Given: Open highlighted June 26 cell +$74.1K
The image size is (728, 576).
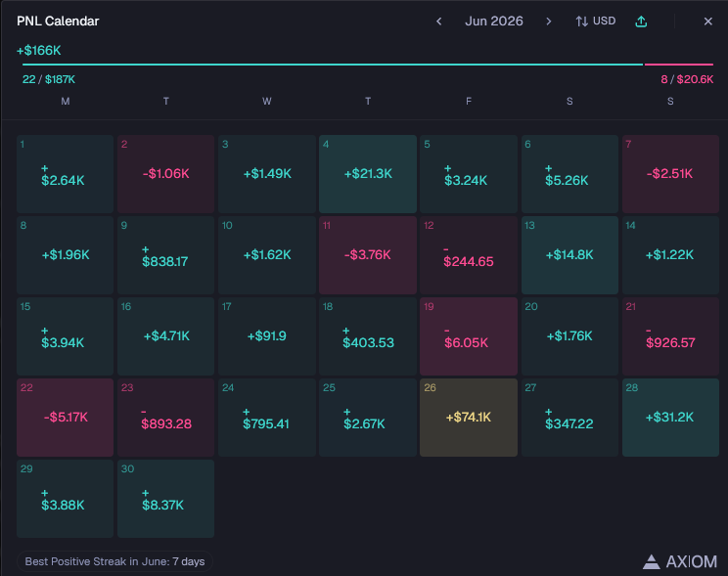Looking at the screenshot, I should pyautogui.click(x=469, y=418).
